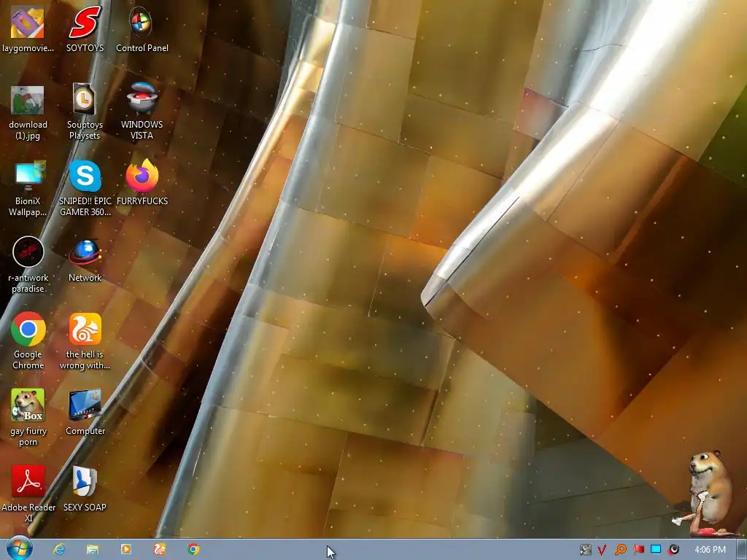Select the download (1).jpg image file
The height and width of the screenshot is (560, 747).
pos(28,112)
